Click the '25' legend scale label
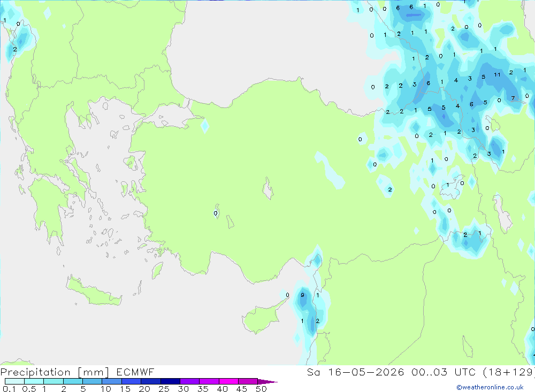The width and height of the screenshot is (535, 392). 164,389
